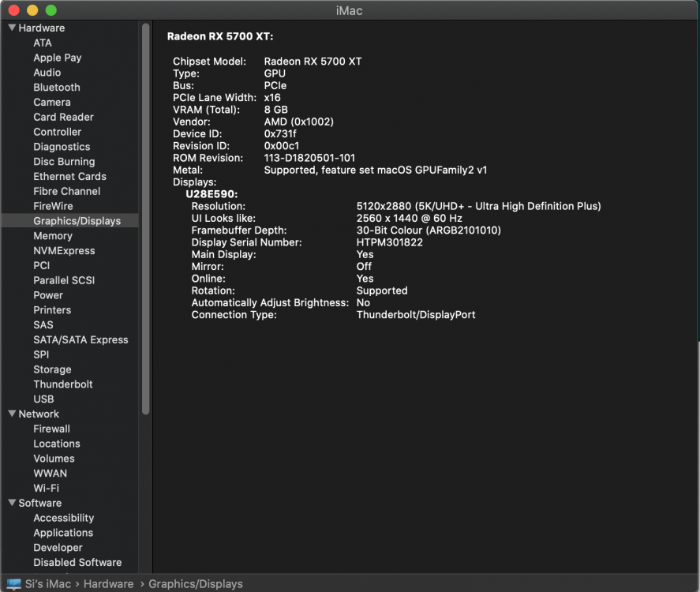Image resolution: width=700 pixels, height=592 pixels.
Task: Click the green full-screen window button
Action: pos(51,10)
